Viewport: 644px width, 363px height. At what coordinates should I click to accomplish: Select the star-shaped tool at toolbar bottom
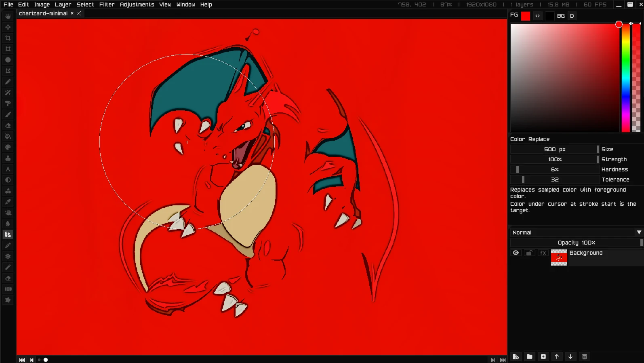[8, 300]
